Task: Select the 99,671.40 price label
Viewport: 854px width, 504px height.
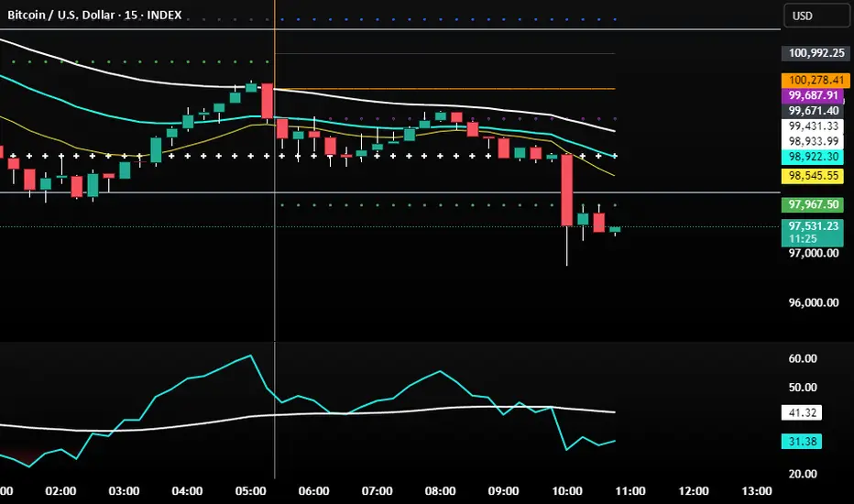Action: pyautogui.click(x=813, y=111)
